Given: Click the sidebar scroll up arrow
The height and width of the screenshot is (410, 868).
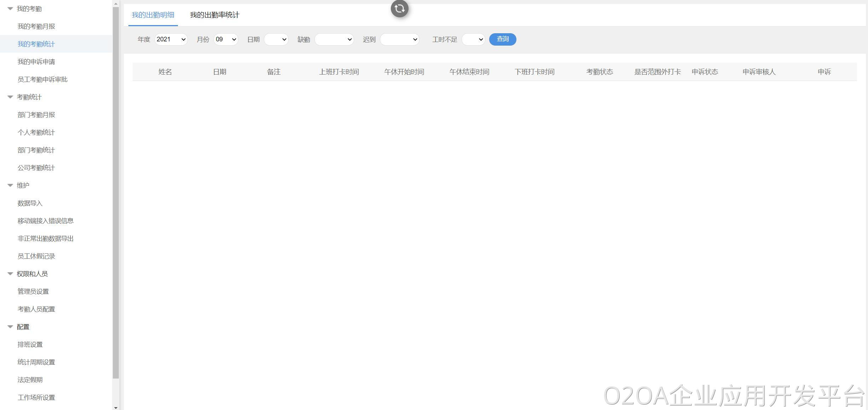Looking at the screenshot, I should point(116,4).
